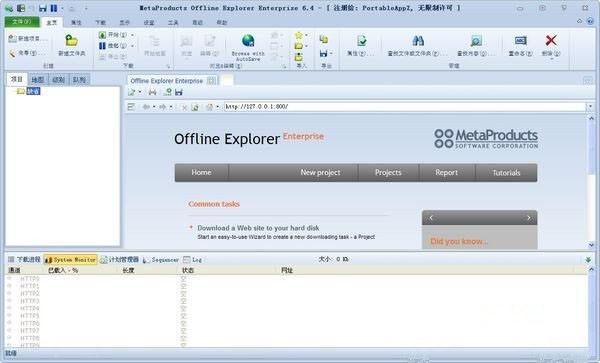This screenshot has height=363, width=600.
Task: Select the highlighted folder in project tree
Action: (x=33, y=91)
